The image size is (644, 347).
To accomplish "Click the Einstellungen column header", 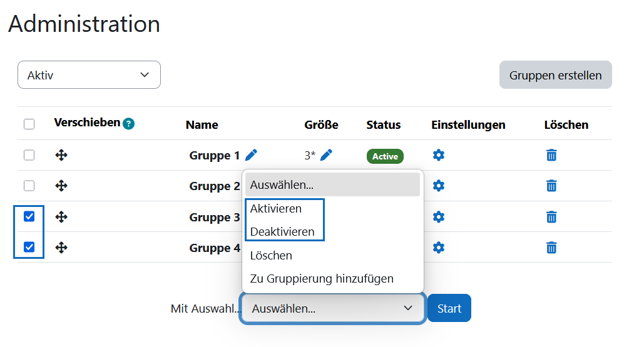I will coord(468,125).
